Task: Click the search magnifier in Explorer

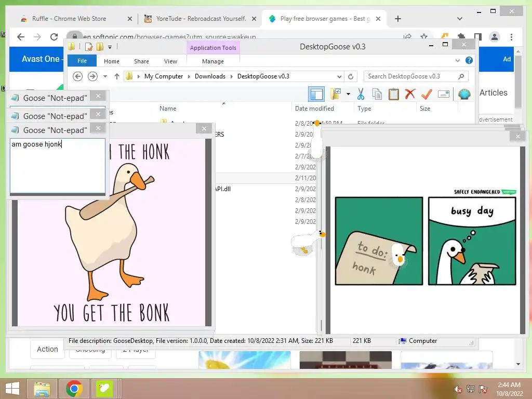Action: click(x=461, y=76)
